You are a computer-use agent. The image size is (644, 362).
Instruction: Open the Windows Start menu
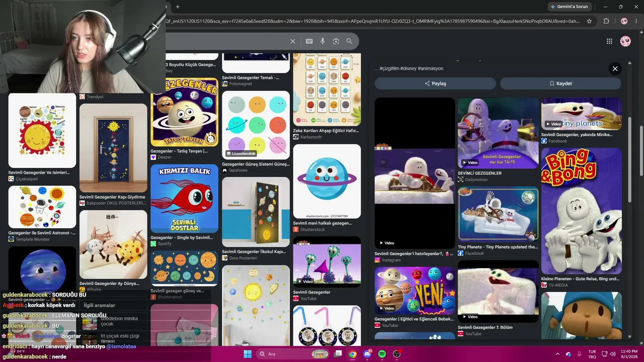248,354
